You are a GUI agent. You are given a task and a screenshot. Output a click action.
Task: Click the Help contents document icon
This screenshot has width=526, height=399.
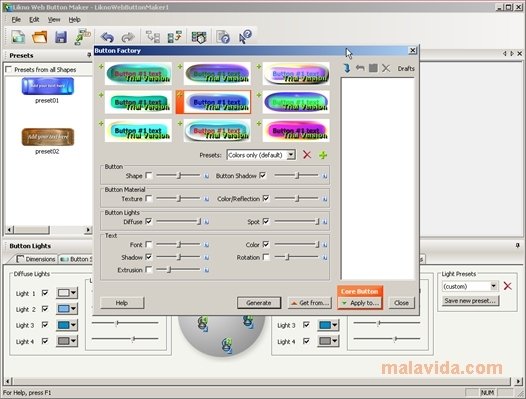[223, 37]
